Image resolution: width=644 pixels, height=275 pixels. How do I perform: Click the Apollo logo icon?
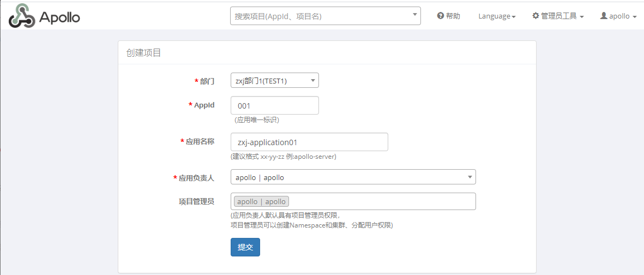click(x=22, y=16)
